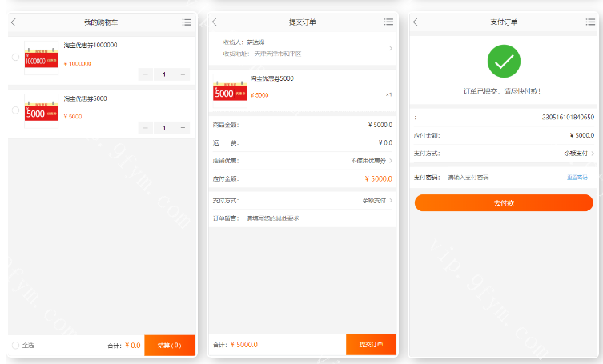This screenshot has width=603, height=364.
Task: Tap back arrow on pay order screen
Action: tap(416, 22)
